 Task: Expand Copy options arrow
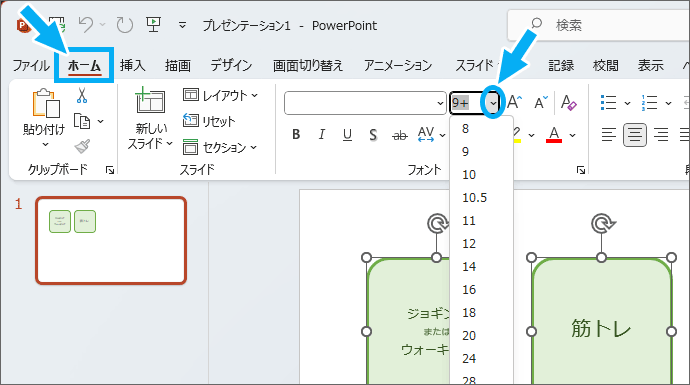tap(101, 121)
